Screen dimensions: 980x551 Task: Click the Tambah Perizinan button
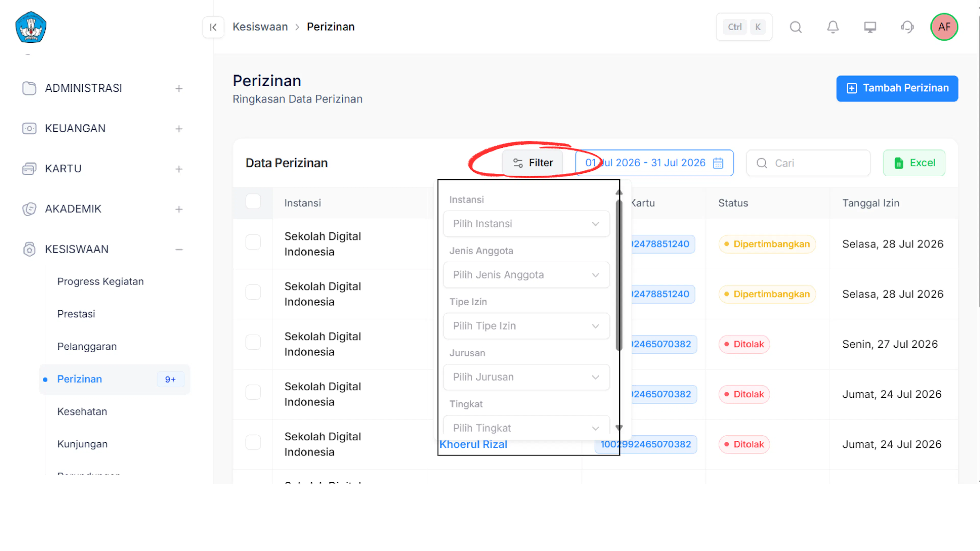pyautogui.click(x=897, y=88)
